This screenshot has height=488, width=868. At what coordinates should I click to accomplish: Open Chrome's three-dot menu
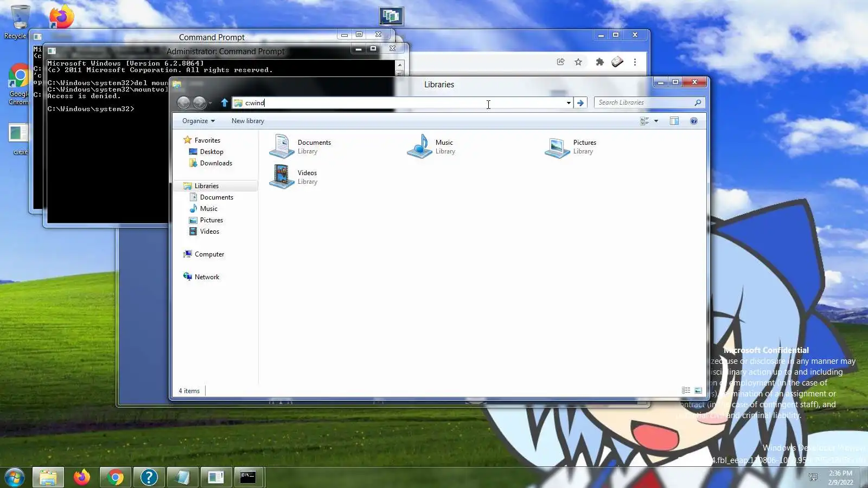coord(635,62)
